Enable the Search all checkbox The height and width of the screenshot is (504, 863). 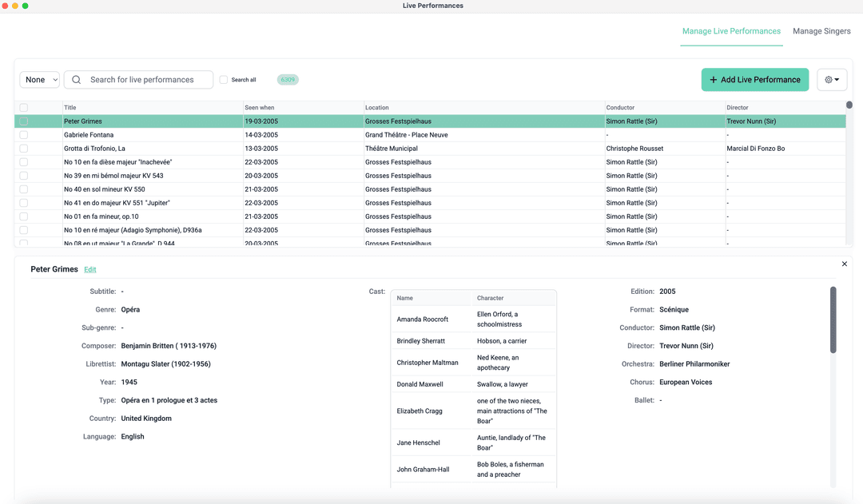pos(224,80)
